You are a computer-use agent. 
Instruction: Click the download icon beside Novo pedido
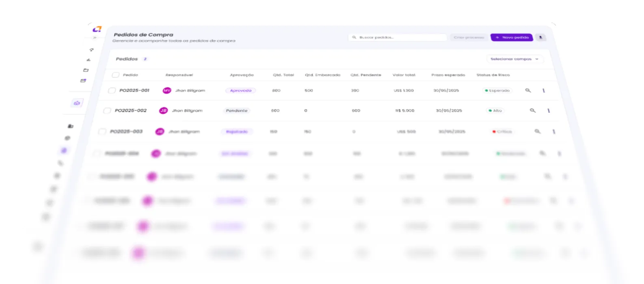(x=540, y=37)
